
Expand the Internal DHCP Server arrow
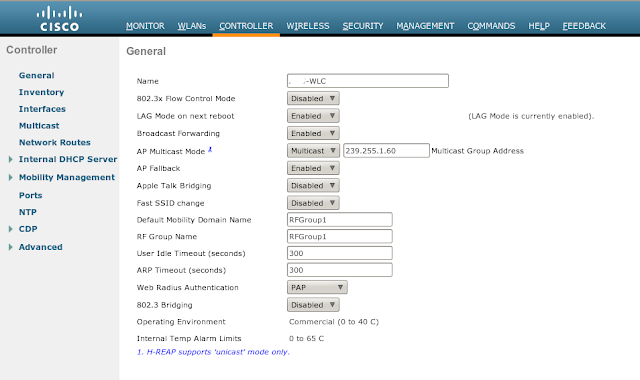pos(11,159)
